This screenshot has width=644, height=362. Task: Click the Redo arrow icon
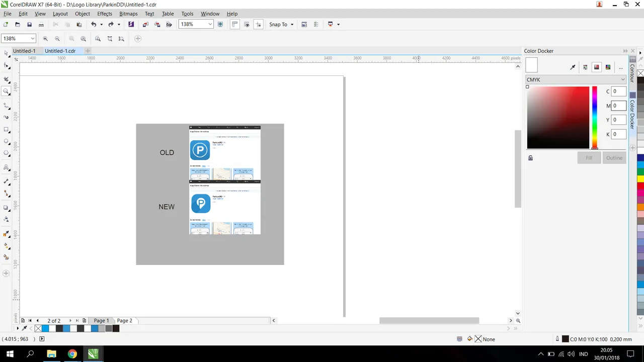(x=111, y=24)
